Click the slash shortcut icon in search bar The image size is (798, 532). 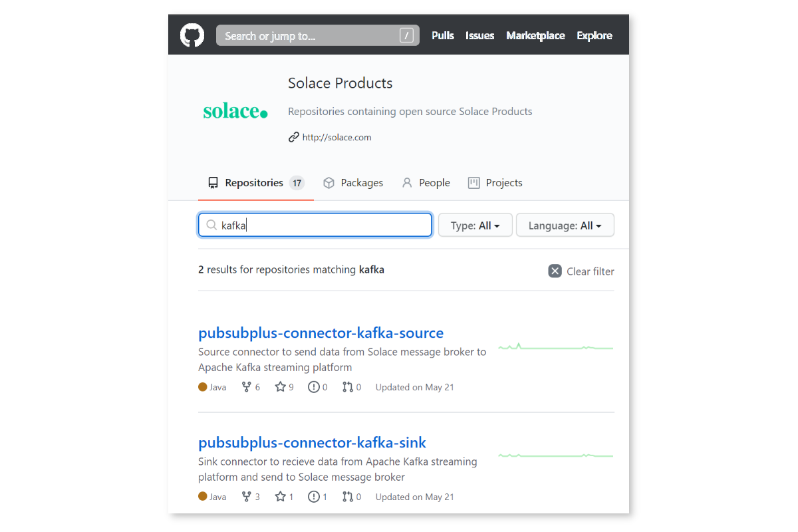click(x=406, y=35)
